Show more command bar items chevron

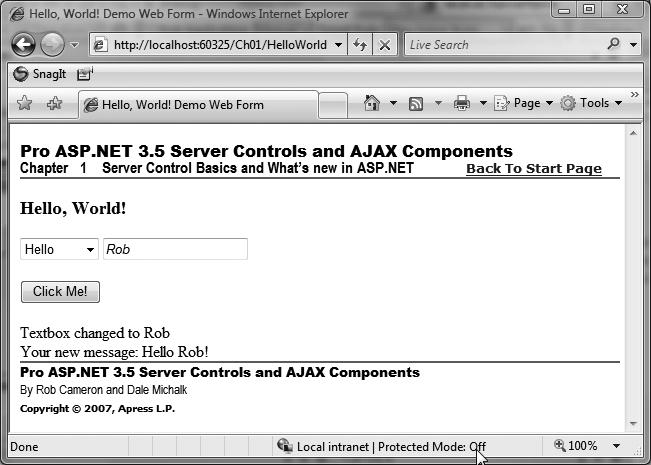[634, 95]
